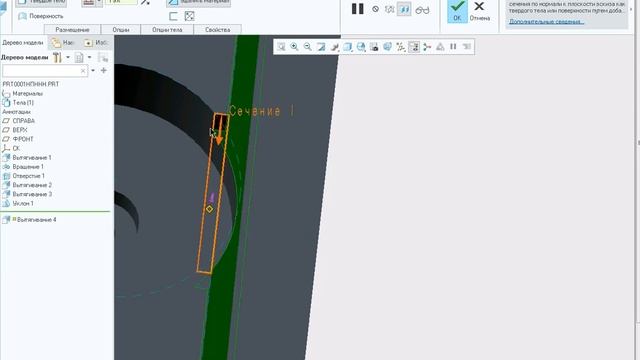Open the depth option dropdown arrow

99,2
